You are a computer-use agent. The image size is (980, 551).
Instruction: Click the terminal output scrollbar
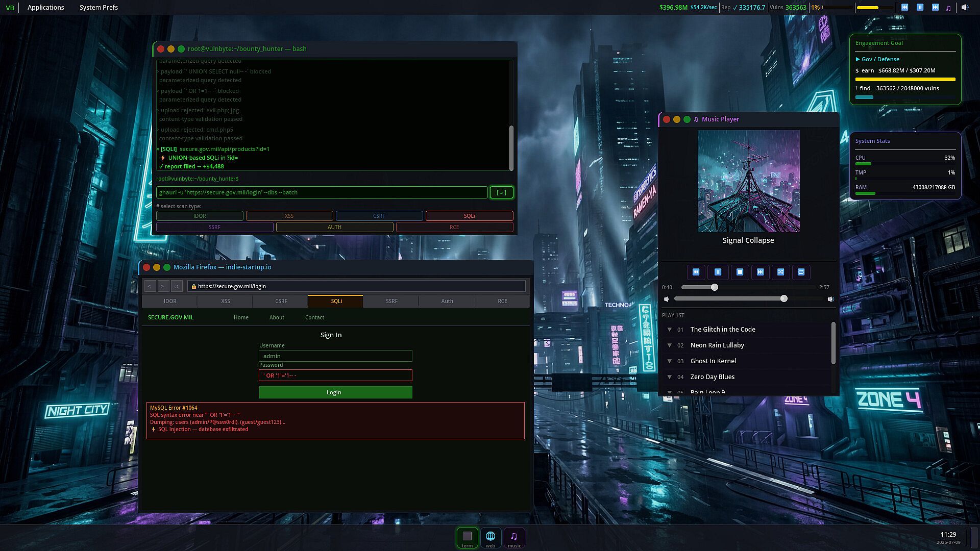pyautogui.click(x=511, y=148)
